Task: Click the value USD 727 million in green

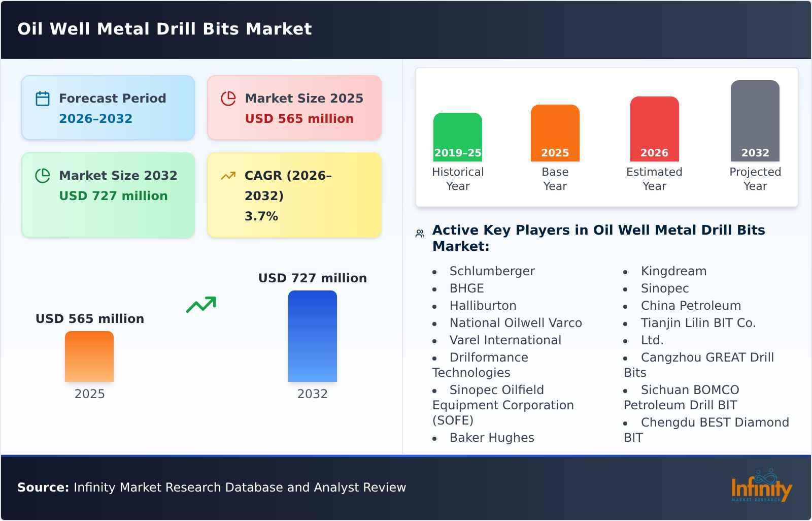Action: tap(113, 196)
